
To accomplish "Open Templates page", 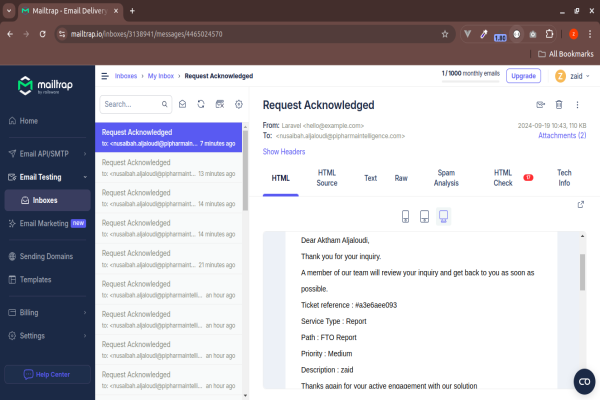I will pyautogui.click(x=47, y=280).
